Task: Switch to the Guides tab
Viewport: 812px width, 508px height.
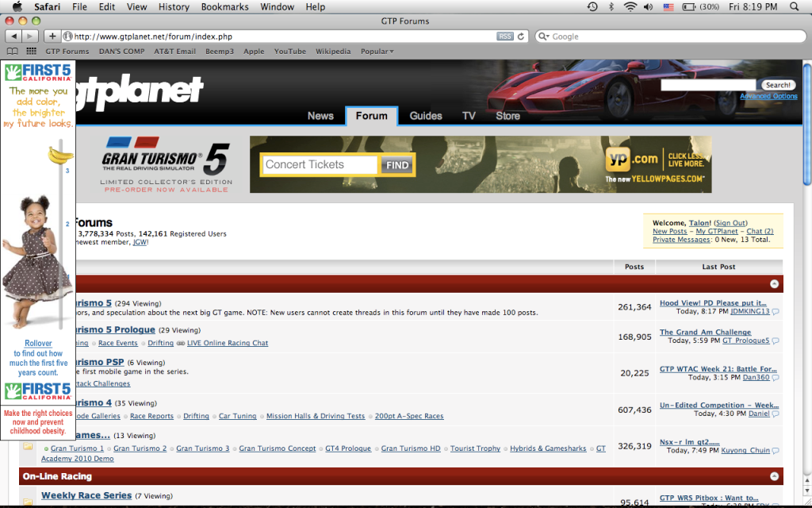Action: coord(426,116)
